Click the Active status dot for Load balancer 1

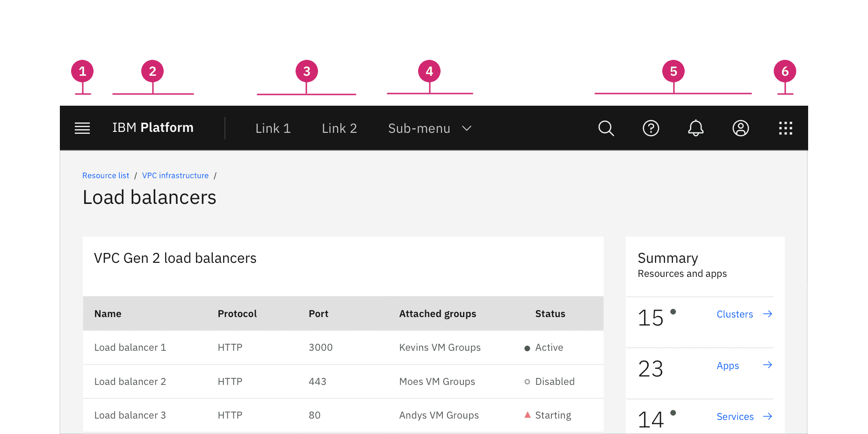528,347
